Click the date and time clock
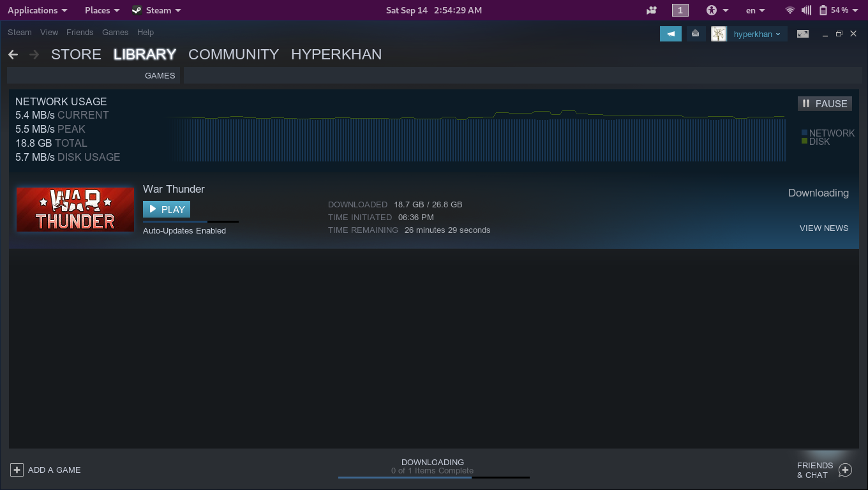 click(x=434, y=10)
